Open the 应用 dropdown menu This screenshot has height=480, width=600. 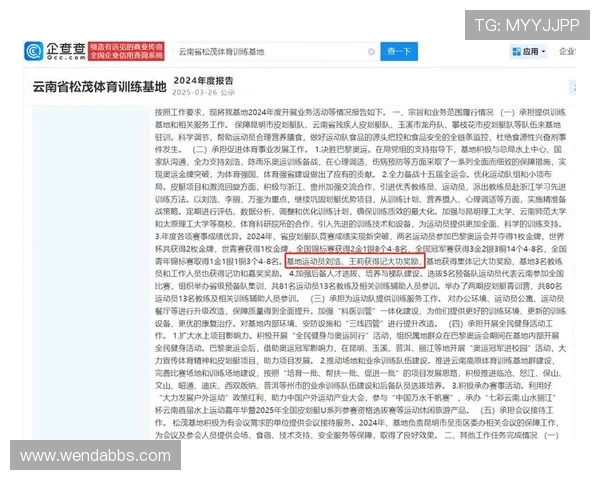point(529,51)
